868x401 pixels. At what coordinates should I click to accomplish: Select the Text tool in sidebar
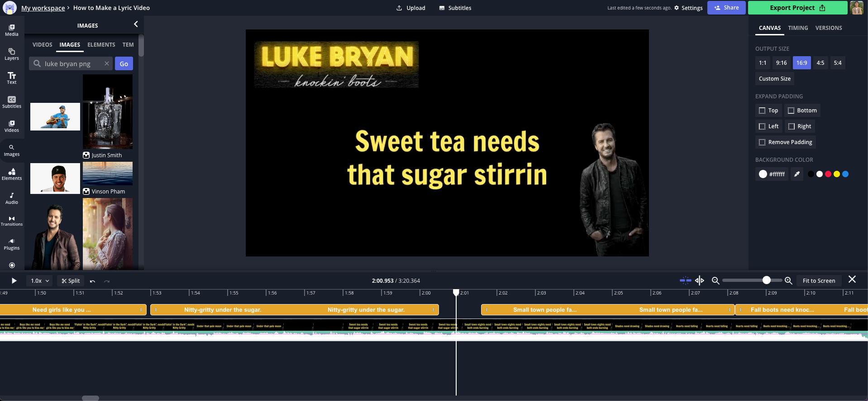[12, 78]
